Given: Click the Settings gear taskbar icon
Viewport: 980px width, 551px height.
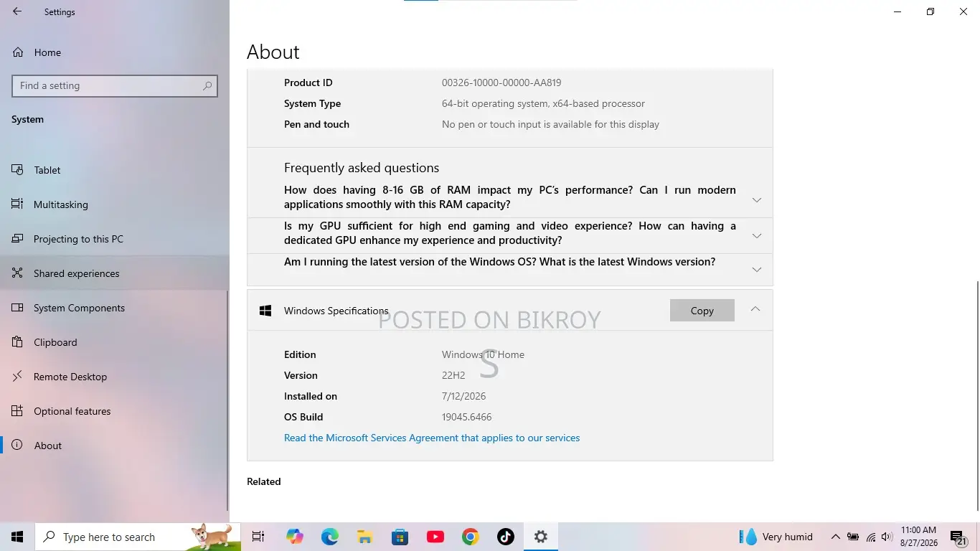Looking at the screenshot, I should [541, 537].
